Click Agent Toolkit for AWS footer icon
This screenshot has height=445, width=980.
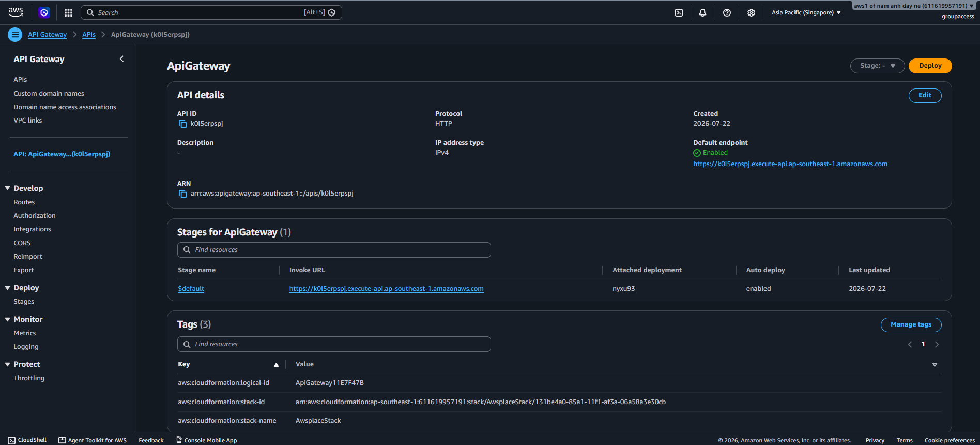(x=62, y=440)
